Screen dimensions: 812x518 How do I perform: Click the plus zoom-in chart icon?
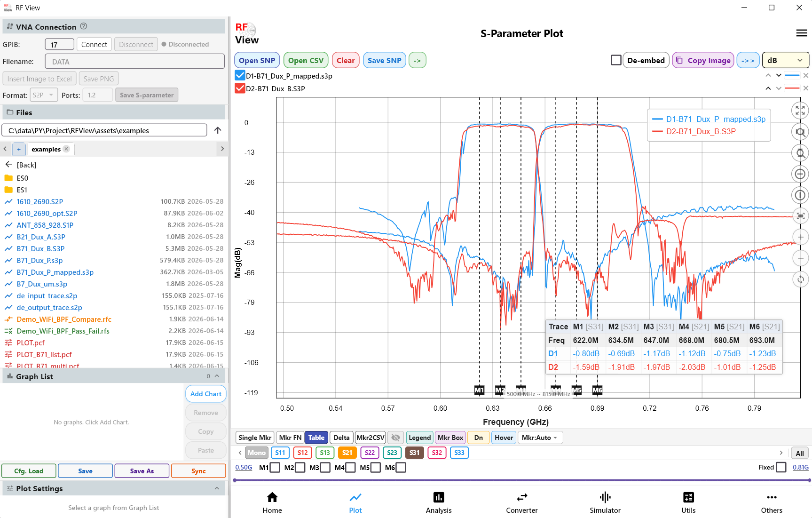pos(800,237)
